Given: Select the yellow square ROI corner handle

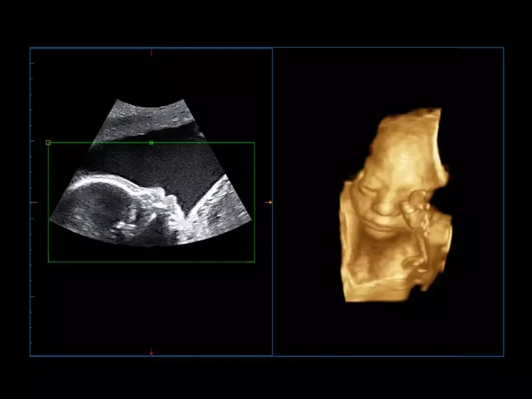Looking at the screenshot, I should coord(48,142).
